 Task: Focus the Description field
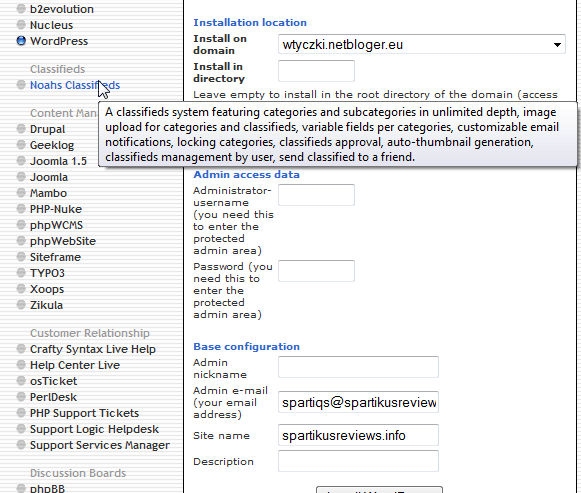pos(358,461)
